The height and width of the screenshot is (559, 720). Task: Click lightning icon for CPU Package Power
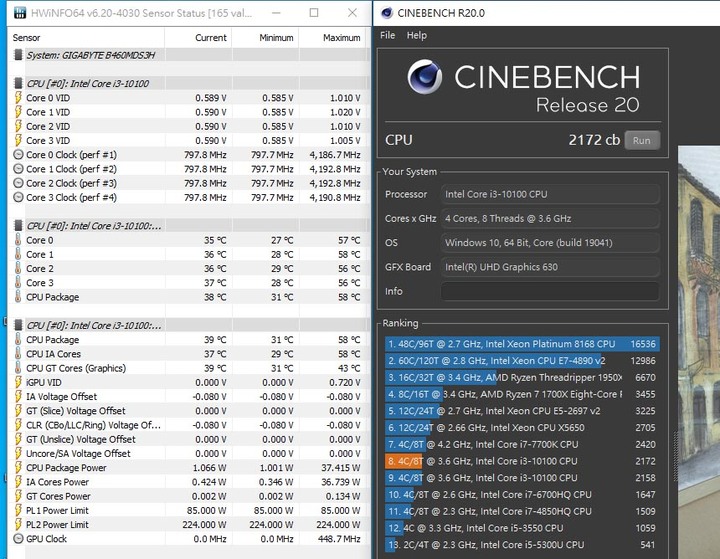click(x=18, y=468)
